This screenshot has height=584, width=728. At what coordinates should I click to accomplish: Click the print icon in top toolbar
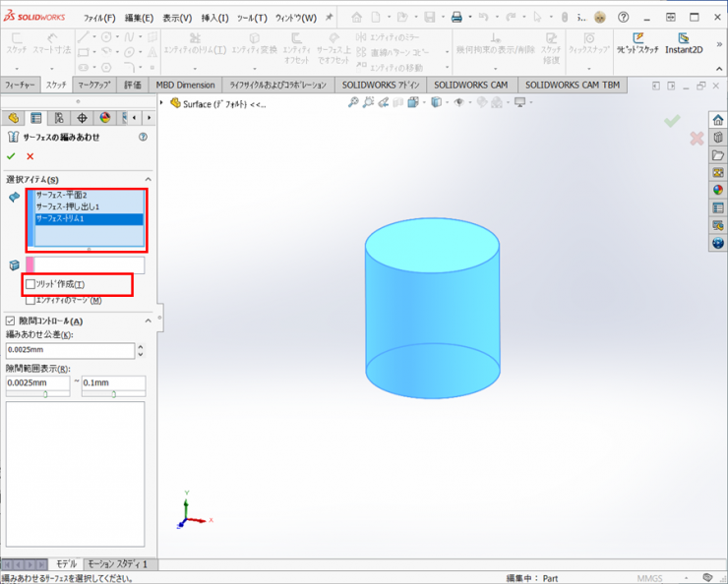click(455, 18)
